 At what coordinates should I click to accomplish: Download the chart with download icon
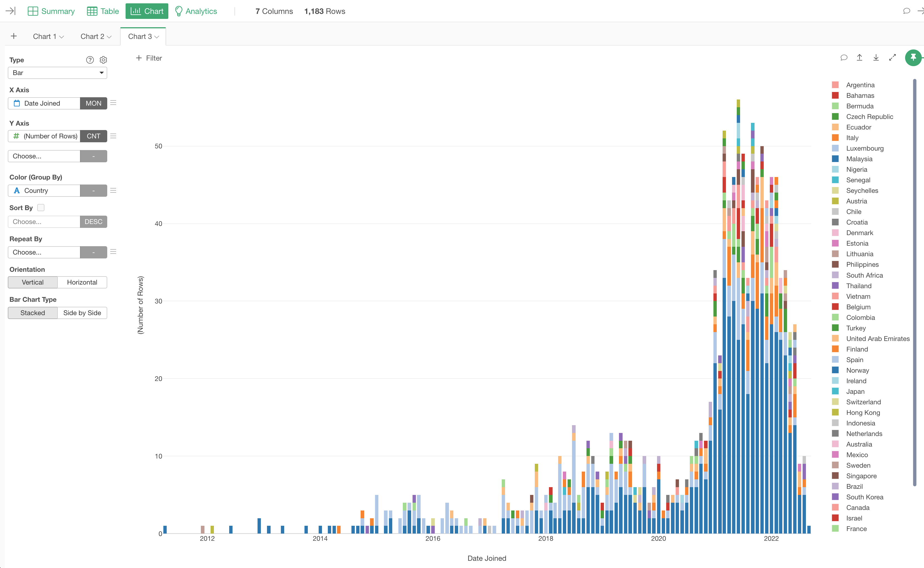(876, 57)
